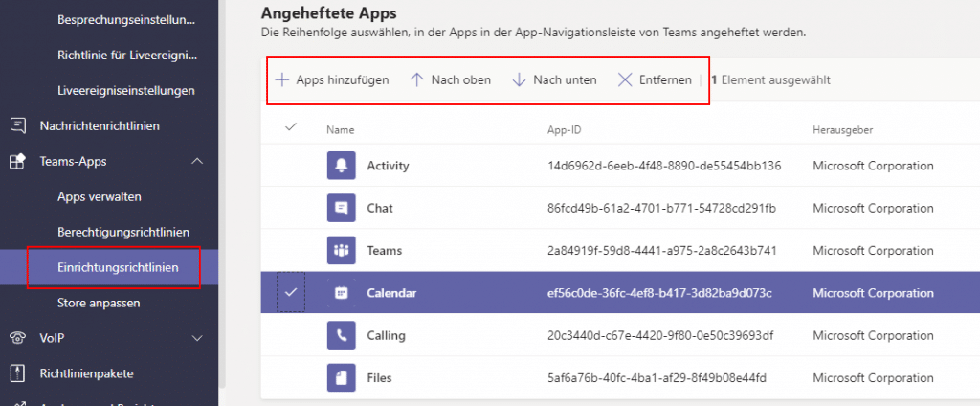Image resolution: width=980 pixels, height=406 pixels.
Task: Click the Activity app bell icon
Action: point(342,165)
